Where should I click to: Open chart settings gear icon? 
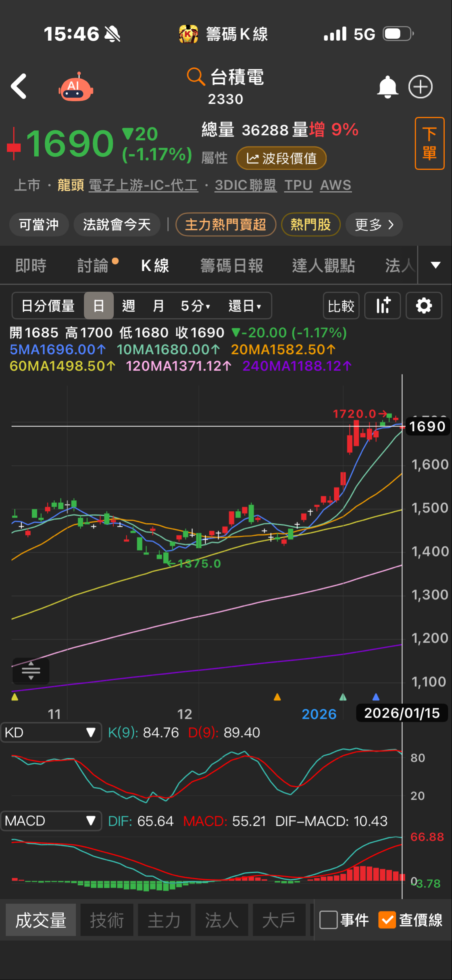(424, 306)
